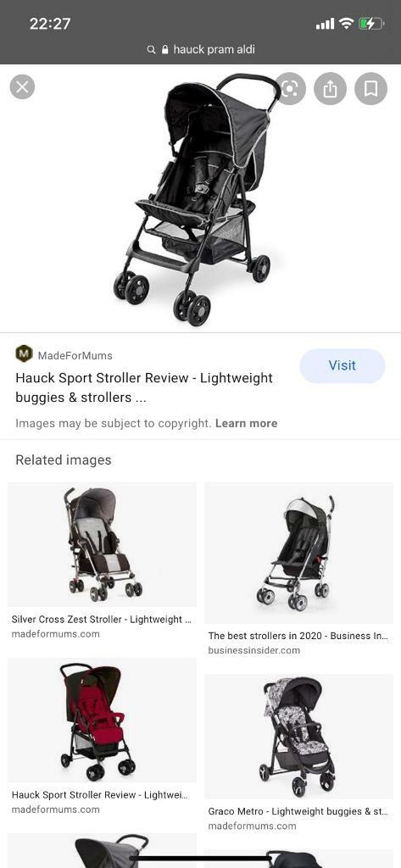Image resolution: width=401 pixels, height=868 pixels.
Task: Tap the share icon
Action: tap(330, 88)
